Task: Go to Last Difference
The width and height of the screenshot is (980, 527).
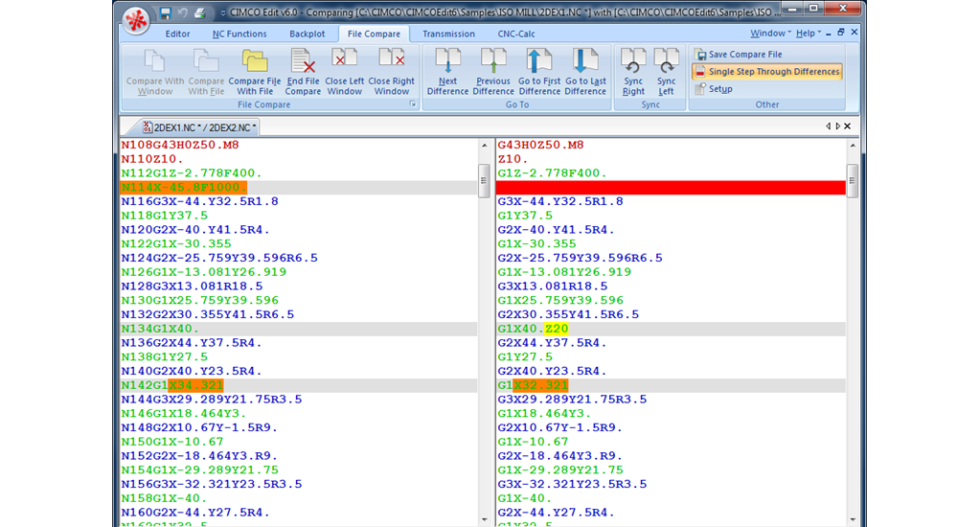Action: 585,72
